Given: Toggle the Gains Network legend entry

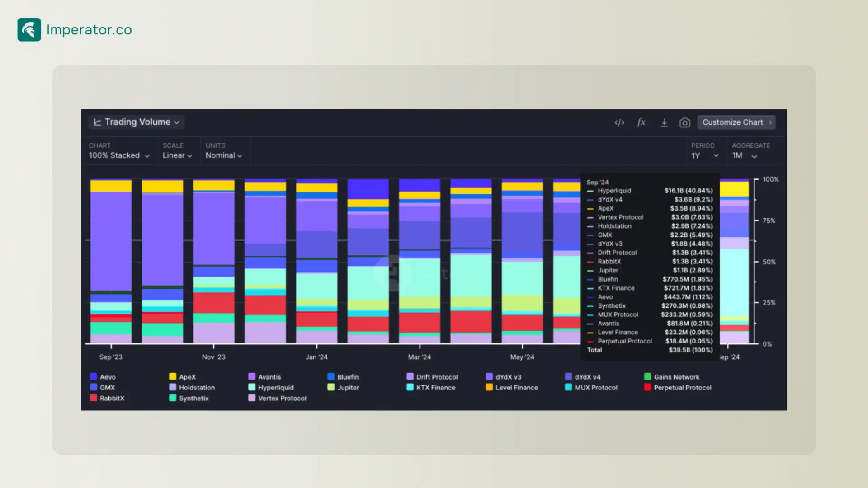Looking at the screenshot, I should [x=672, y=377].
